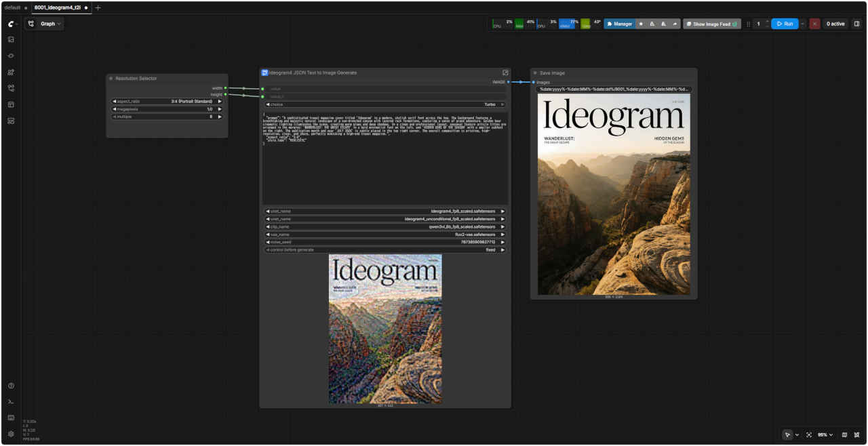Open keyboard shortcuts icon in left sidebar

[x=11, y=418]
